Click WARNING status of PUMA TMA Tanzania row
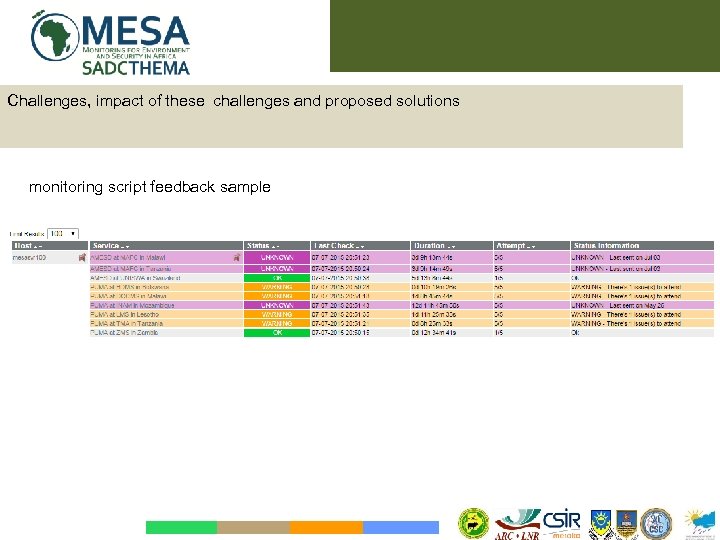The image size is (720, 540). pyautogui.click(x=277, y=323)
